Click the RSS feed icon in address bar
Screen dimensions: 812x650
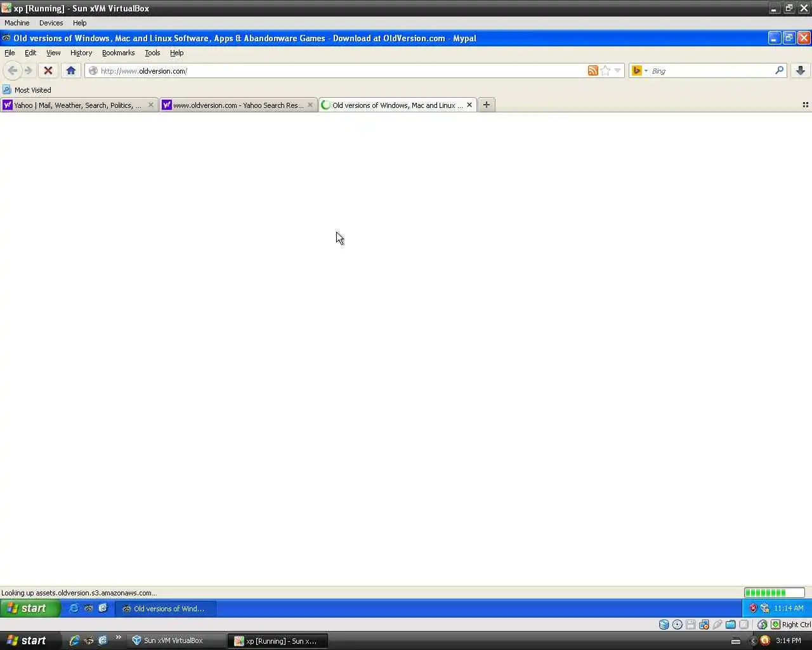pyautogui.click(x=593, y=70)
